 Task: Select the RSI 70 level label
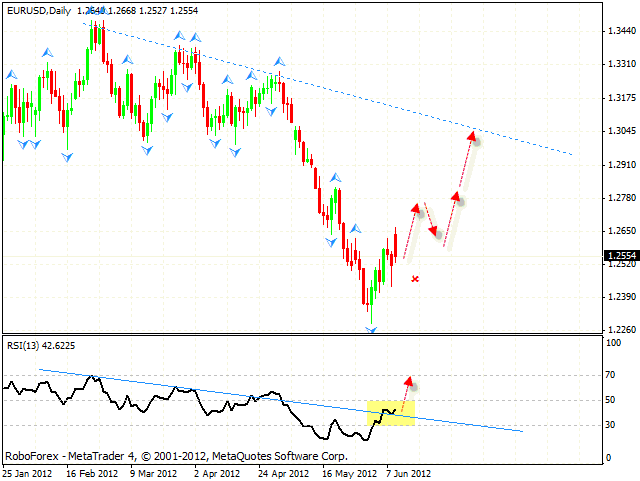pyautogui.click(x=609, y=375)
